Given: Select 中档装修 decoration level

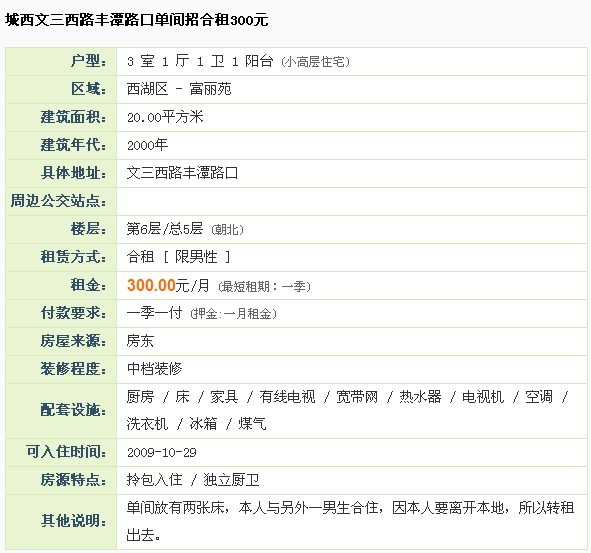Looking at the screenshot, I should tap(155, 369).
